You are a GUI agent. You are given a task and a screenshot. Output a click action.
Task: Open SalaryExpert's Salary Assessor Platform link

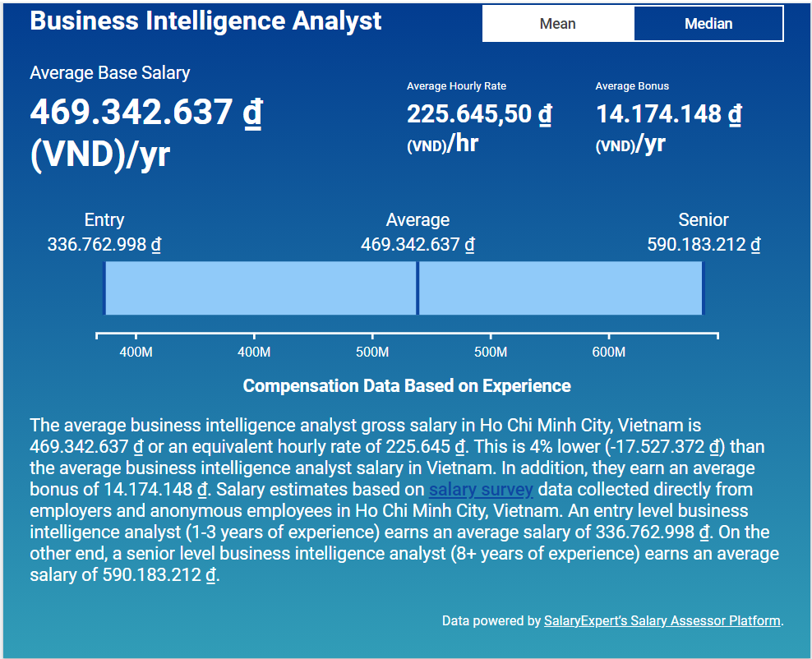point(662,620)
